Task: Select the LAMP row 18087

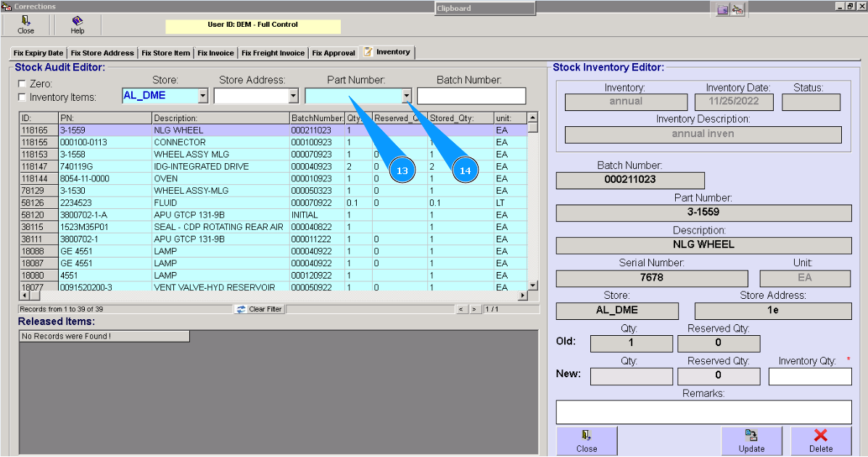Action: click(273, 263)
